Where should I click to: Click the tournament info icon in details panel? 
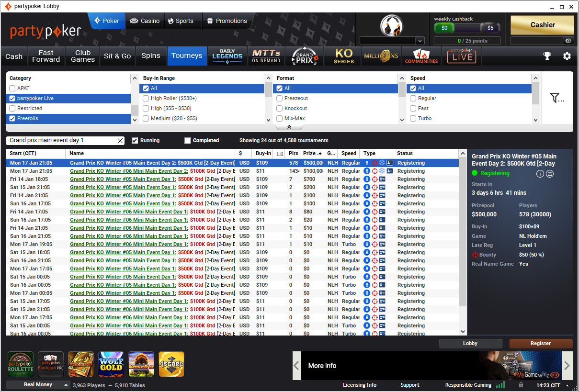click(x=540, y=174)
